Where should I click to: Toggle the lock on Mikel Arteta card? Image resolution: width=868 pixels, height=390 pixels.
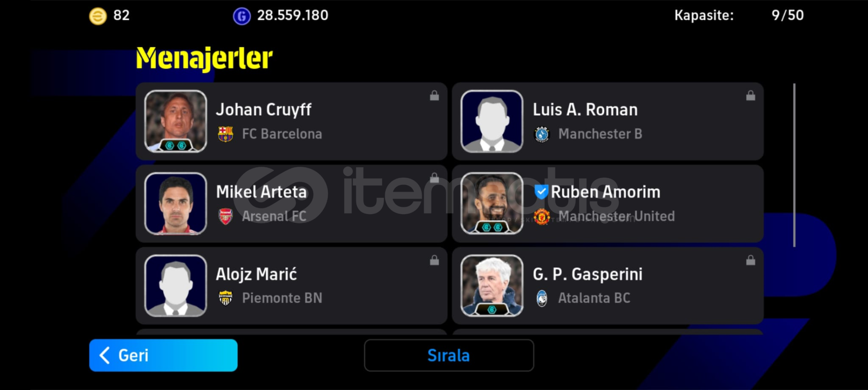tap(434, 178)
